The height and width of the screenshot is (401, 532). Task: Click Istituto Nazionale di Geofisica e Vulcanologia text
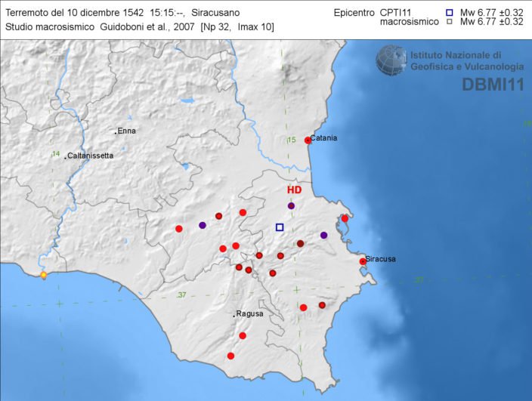[466, 60]
